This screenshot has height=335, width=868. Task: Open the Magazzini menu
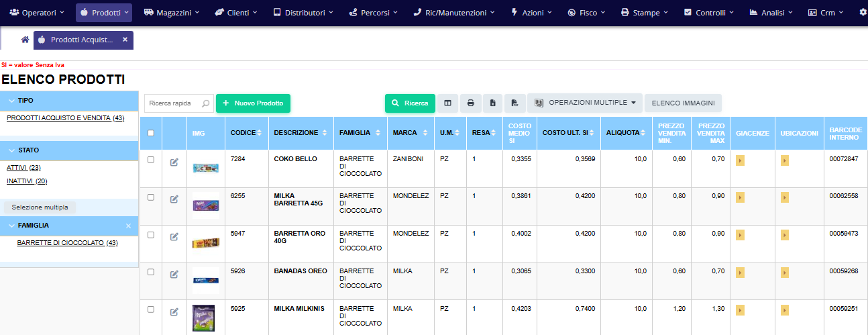tap(172, 13)
